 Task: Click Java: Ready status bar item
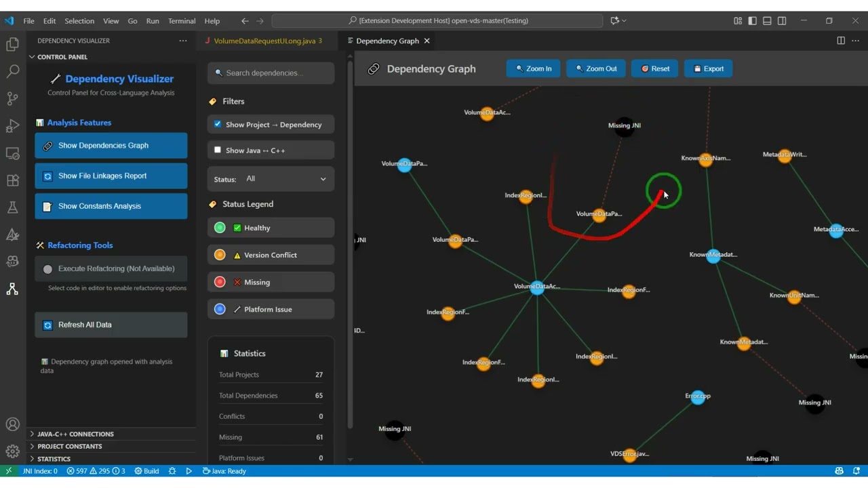224,471
